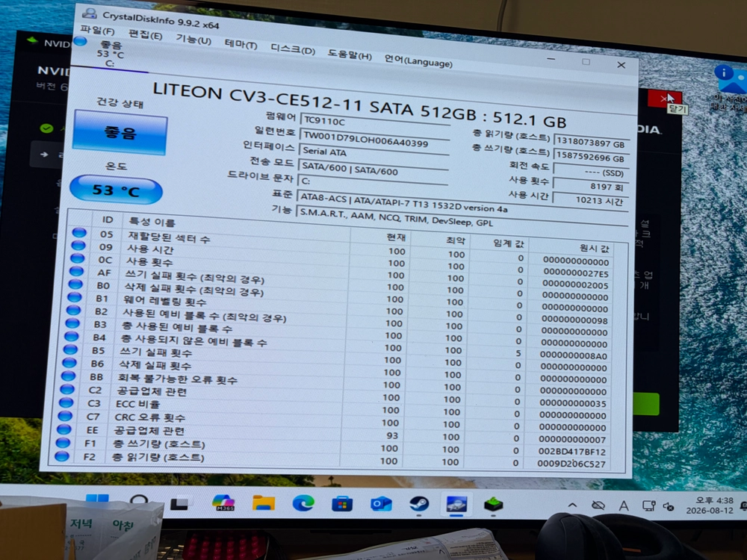Click the blue status icon for EE 공급업체 관련
Image resolution: width=747 pixels, height=560 pixels.
(64, 429)
